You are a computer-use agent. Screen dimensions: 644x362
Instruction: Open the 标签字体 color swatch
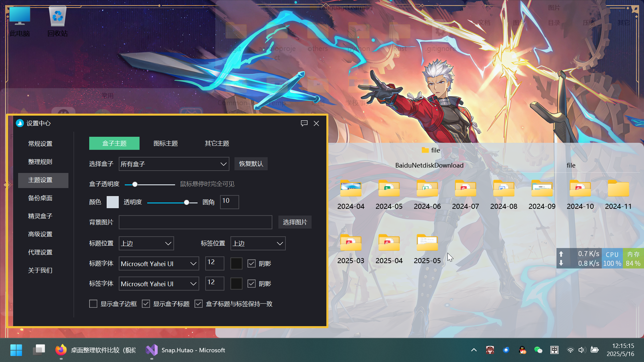236,284
